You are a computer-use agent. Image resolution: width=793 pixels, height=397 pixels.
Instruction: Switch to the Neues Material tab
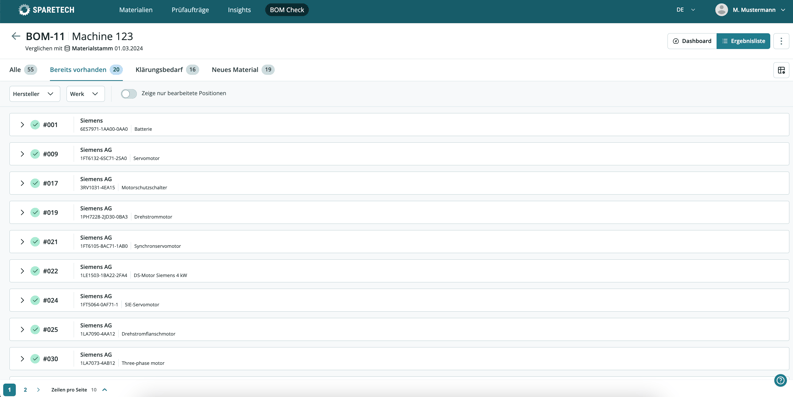243,70
